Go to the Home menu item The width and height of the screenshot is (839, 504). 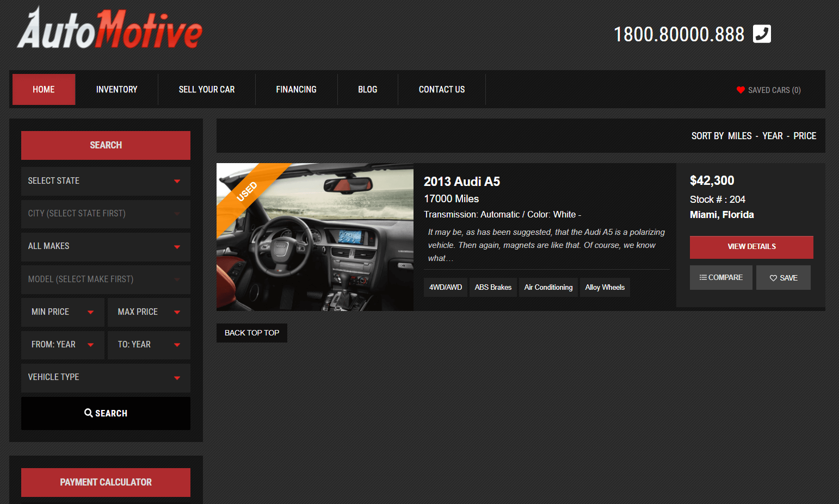tap(44, 89)
